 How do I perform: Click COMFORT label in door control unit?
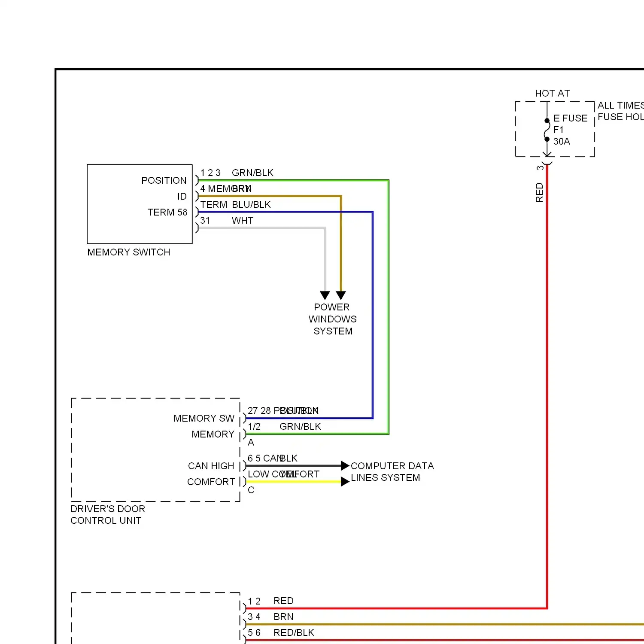211,482
